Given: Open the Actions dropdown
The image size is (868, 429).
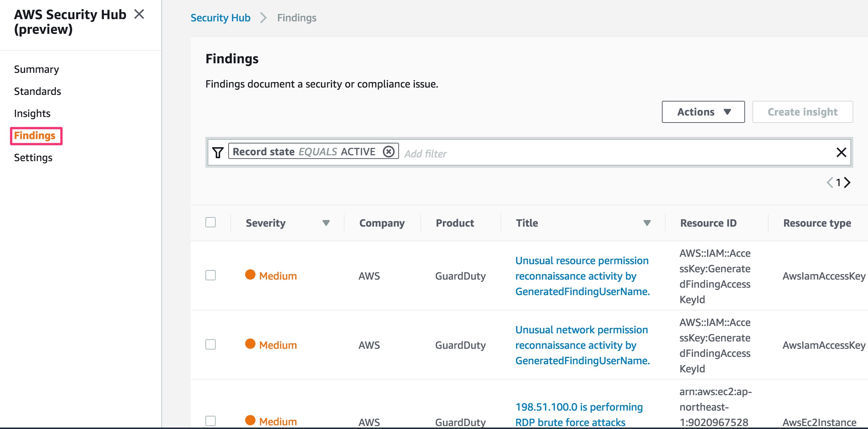Looking at the screenshot, I should tap(703, 112).
